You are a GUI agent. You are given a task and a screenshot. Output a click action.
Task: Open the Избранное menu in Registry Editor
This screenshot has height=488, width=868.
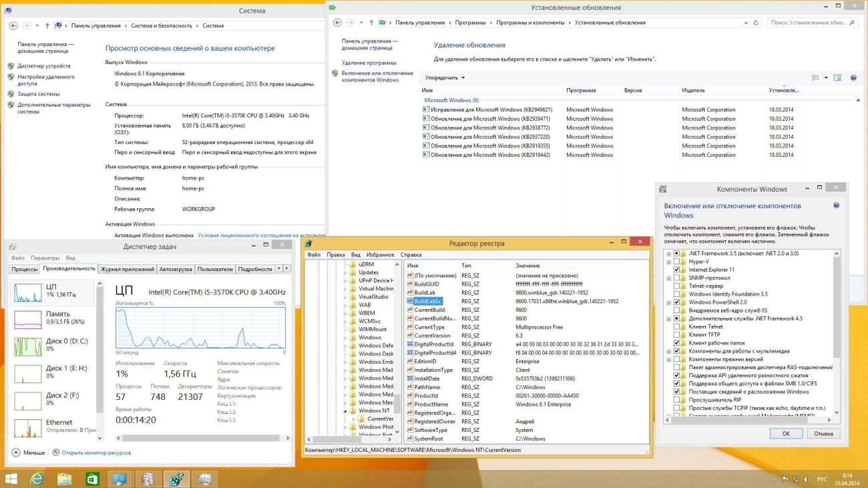pyautogui.click(x=380, y=255)
